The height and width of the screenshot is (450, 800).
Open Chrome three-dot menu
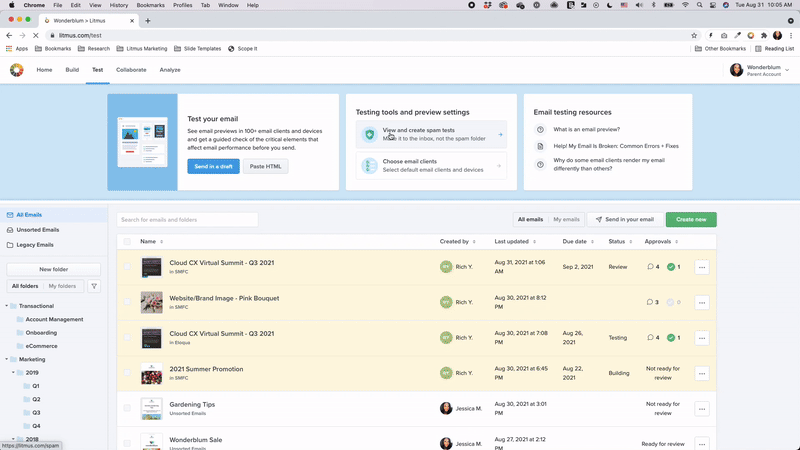click(791, 35)
